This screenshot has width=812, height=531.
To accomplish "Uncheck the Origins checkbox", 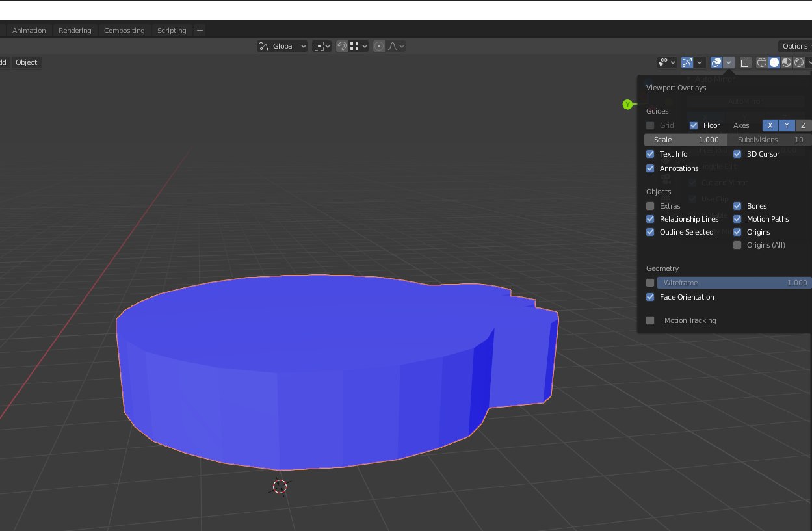I will (737, 232).
